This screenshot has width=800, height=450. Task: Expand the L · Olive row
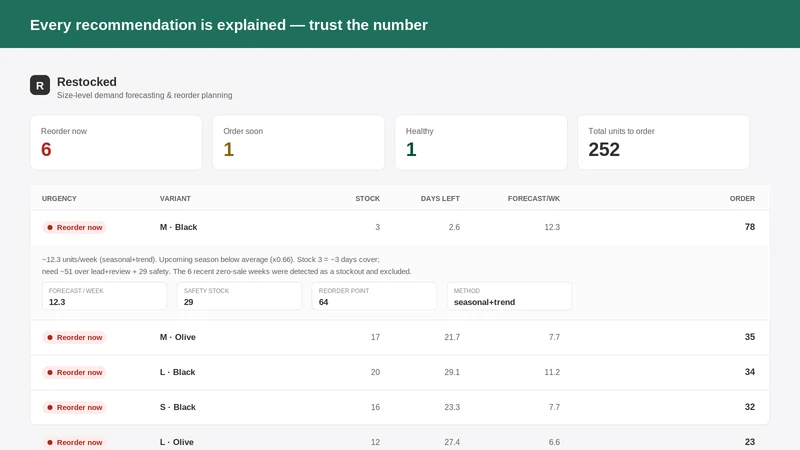(x=399, y=442)
